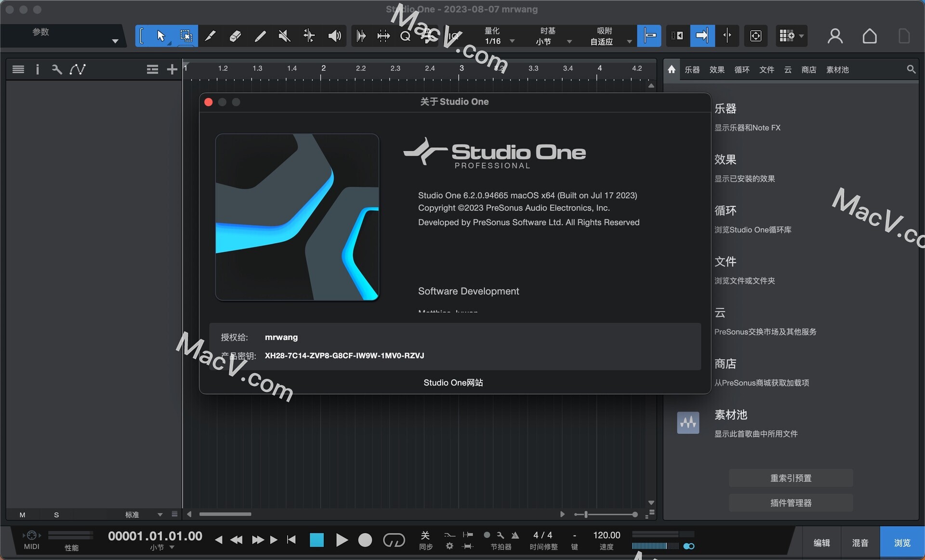Open the Studio One网站 link
925x560 pixels.
pyautogui.click(x=453, y=383)
